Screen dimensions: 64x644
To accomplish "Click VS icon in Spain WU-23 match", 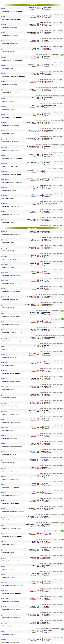I will pos(40,8).
